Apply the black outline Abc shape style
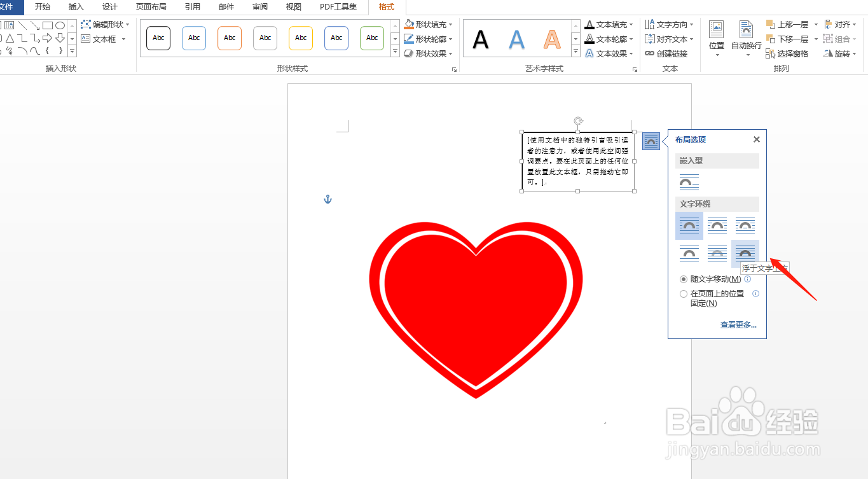868x479 pixels. click(158, 38)
